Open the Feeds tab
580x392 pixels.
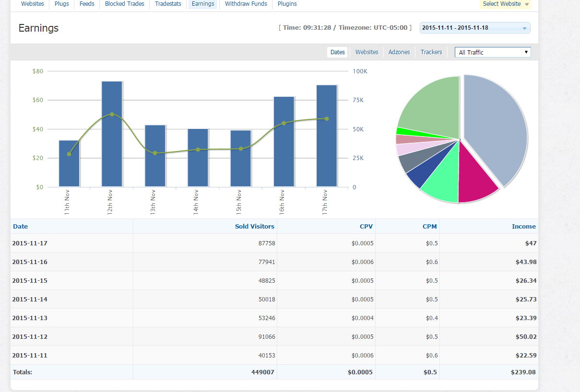(87, 4)
